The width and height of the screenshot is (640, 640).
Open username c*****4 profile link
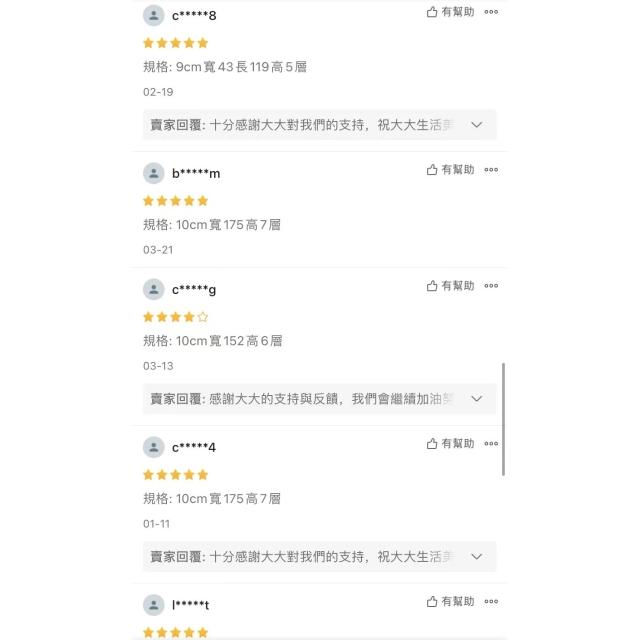coord(194,447)
